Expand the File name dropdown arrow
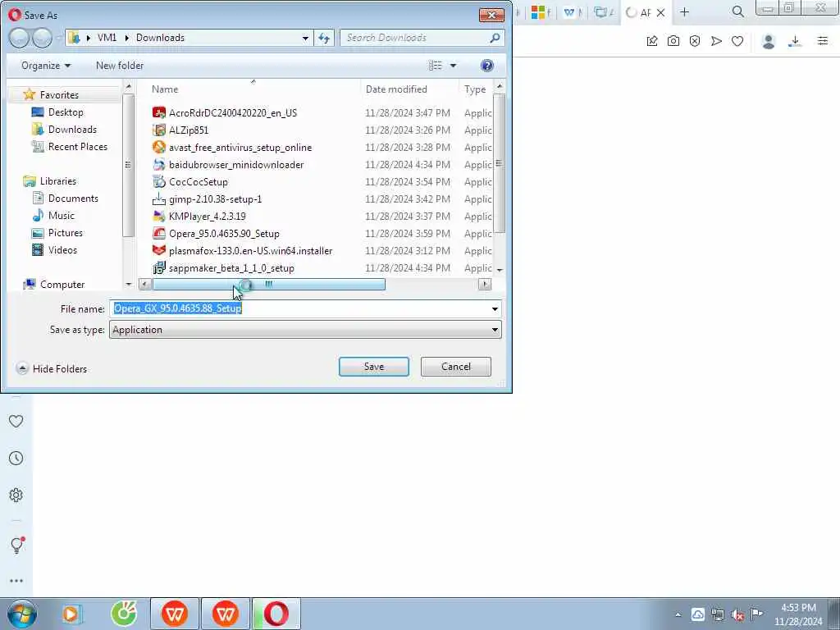The width and height of the screenshot is (840, 630). (495, 309)
